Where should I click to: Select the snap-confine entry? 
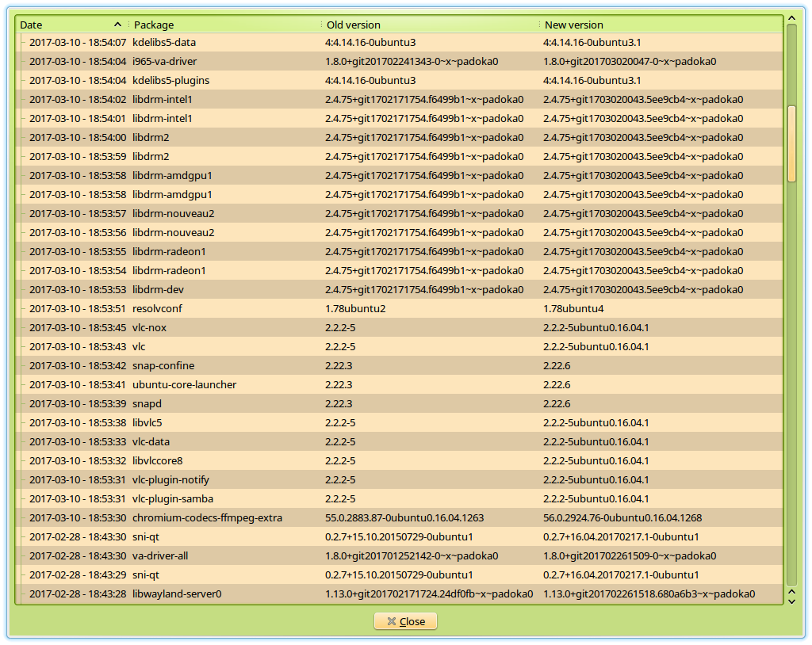[x=163, y=365]
